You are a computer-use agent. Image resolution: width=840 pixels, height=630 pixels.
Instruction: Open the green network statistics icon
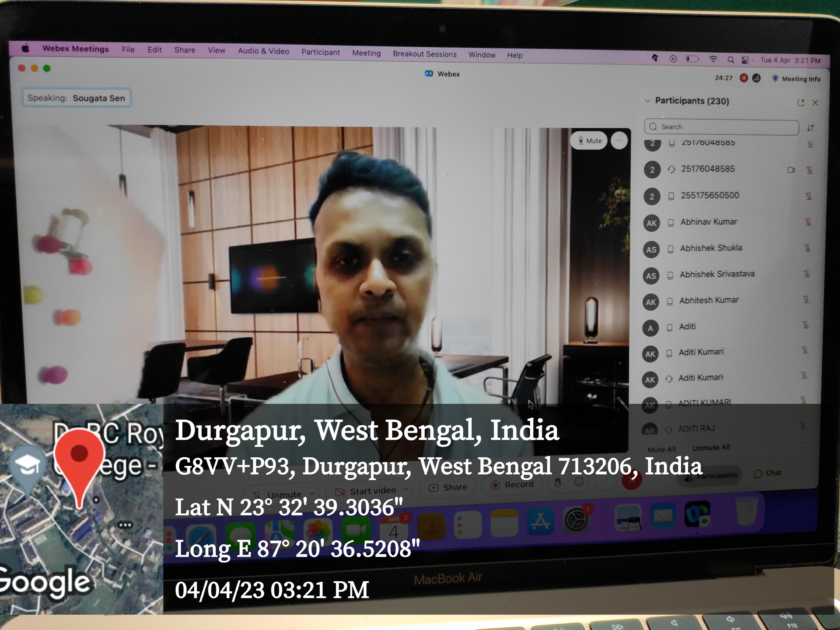[x=756, y=78]
